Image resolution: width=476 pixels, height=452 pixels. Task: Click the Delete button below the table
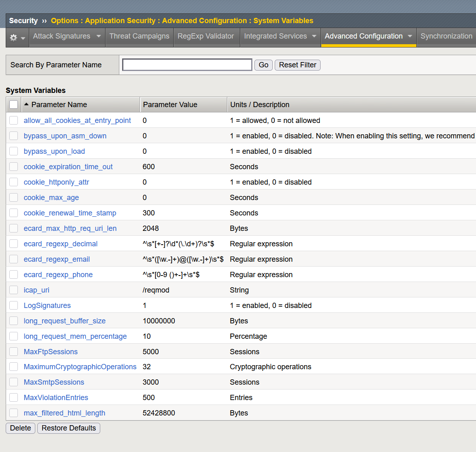20,428
